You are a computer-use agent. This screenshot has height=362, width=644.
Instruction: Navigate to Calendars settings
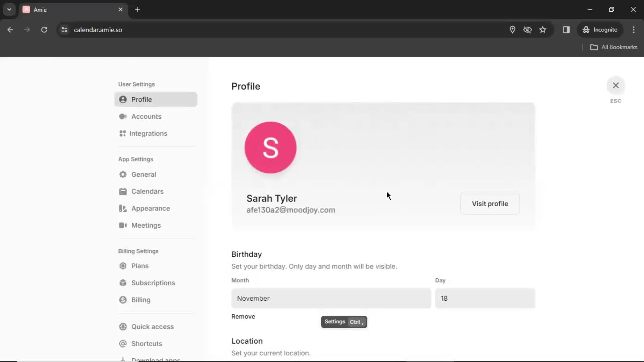pyautogui.click(x=147, y=191)
